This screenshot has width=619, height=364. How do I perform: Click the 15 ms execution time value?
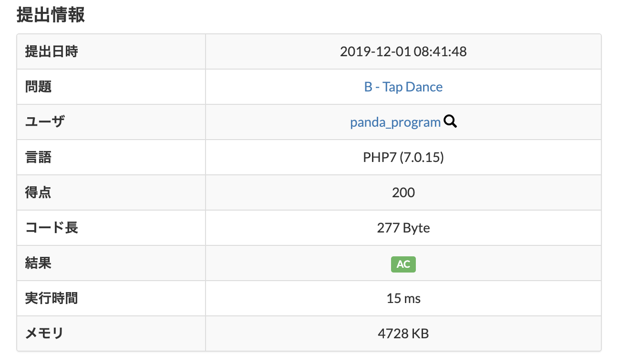click(x=403, y=299)
